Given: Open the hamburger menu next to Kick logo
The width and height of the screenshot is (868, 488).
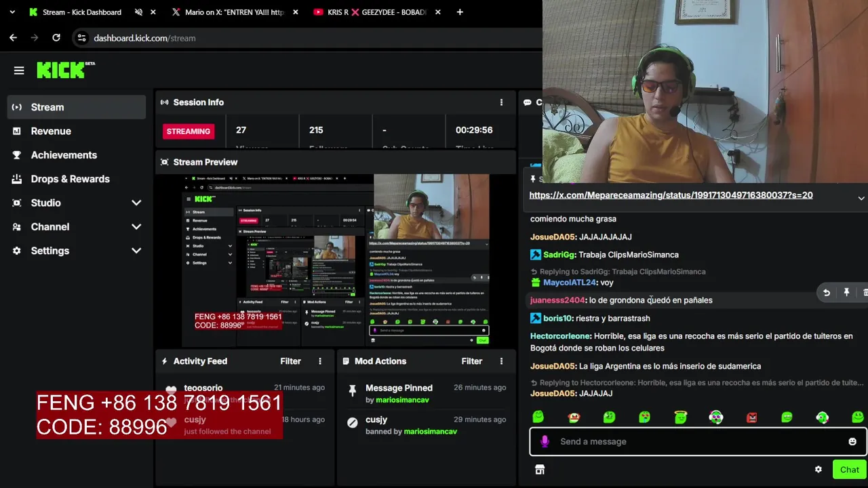Looking at the screenshot, I should (x=19, y=70).
